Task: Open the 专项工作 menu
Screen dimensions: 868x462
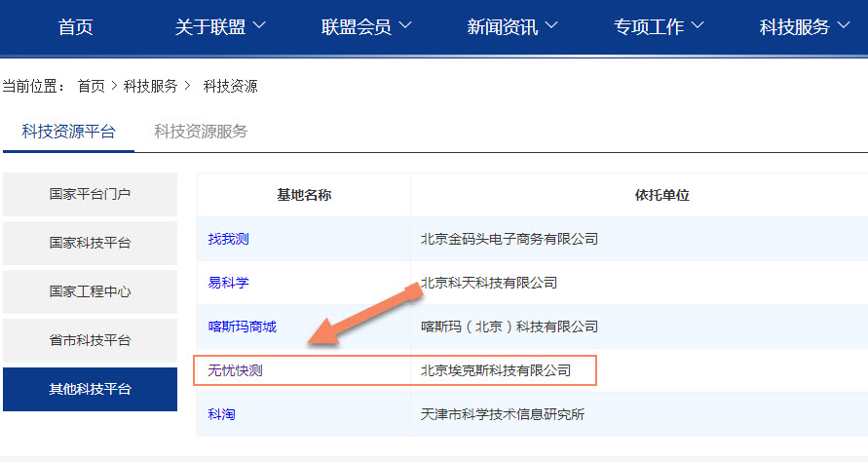Action: pyautogui.click(x=649, y=26)
